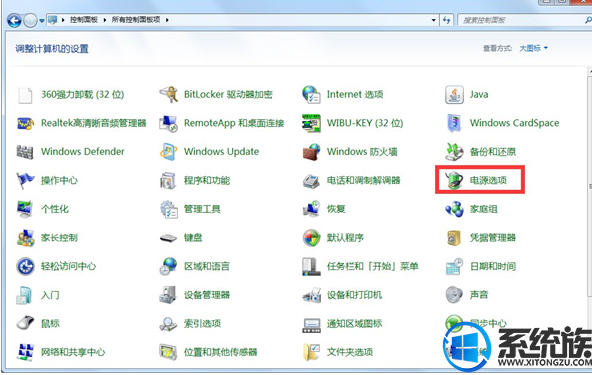The image size is (592, 375).
Task: Click the Forward navigation arrow button
Action: 30,20
